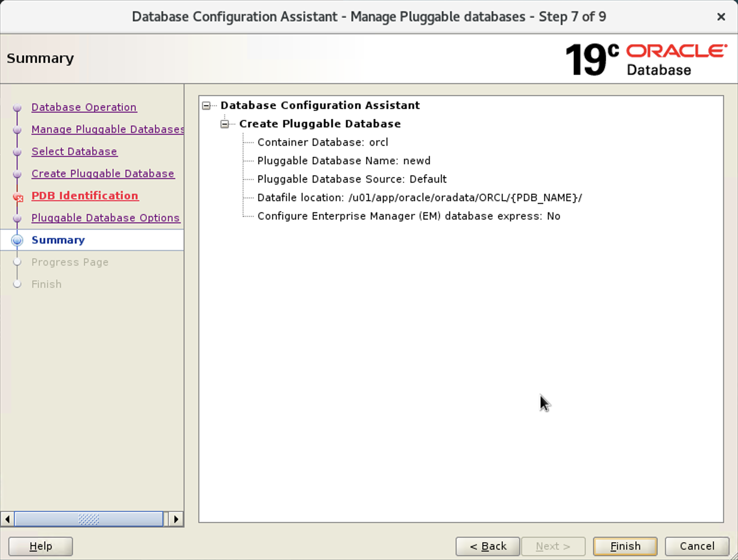Select Configure Enterprise Manager database express row

coord(409,216)
